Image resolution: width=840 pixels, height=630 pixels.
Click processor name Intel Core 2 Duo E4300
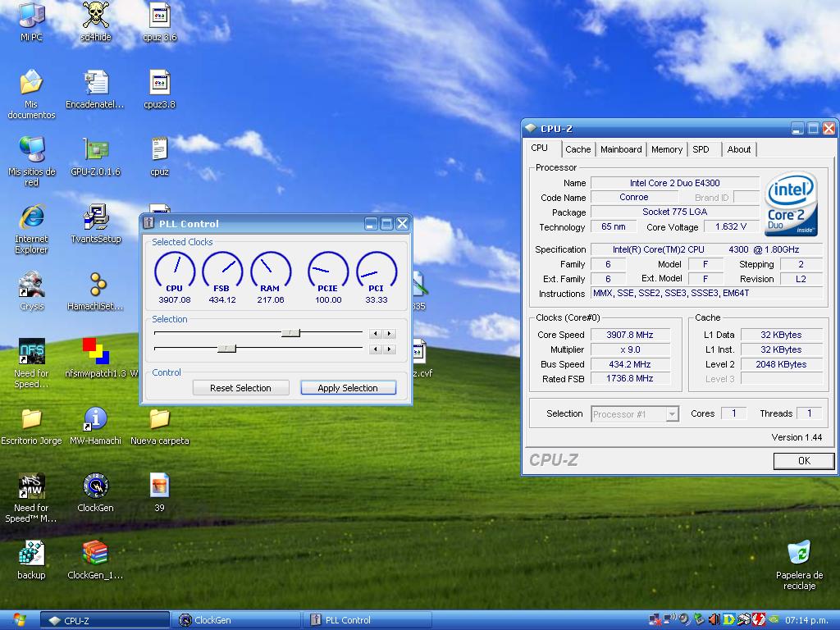tap(674, 183)
